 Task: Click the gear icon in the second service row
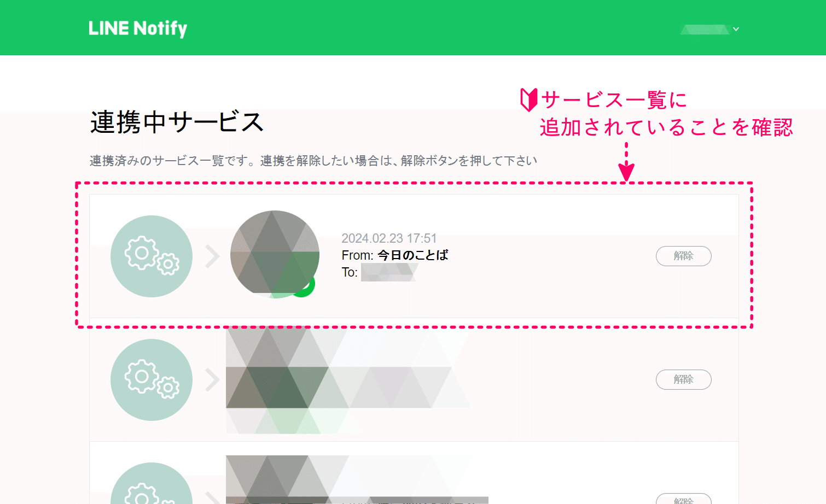152,380
